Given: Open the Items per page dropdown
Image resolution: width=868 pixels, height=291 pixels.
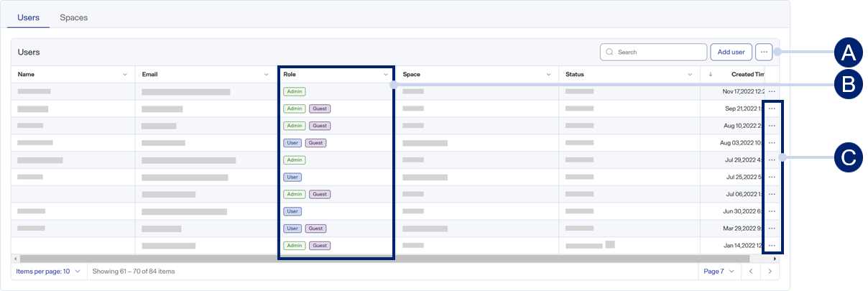Looking at the screenshot, I should [48, 272].
